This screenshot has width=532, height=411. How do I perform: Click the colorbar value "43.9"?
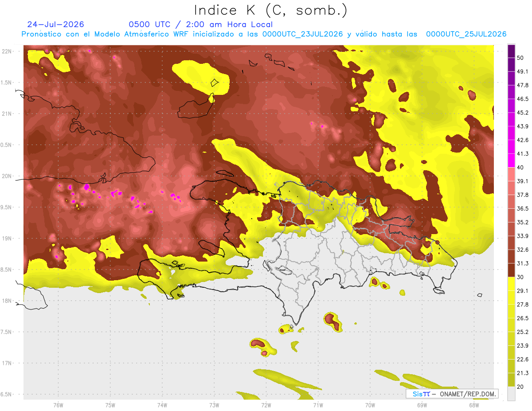[523, 126]
